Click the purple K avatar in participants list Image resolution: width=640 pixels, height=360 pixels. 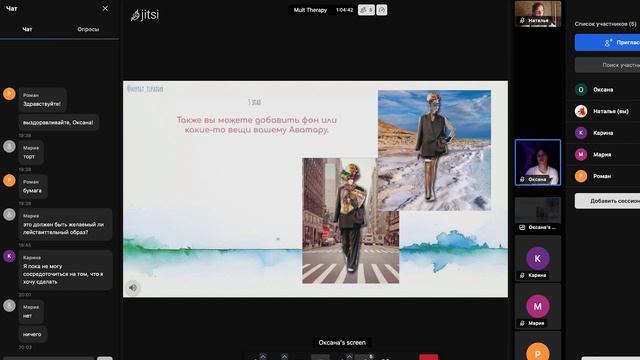[581, 133]
